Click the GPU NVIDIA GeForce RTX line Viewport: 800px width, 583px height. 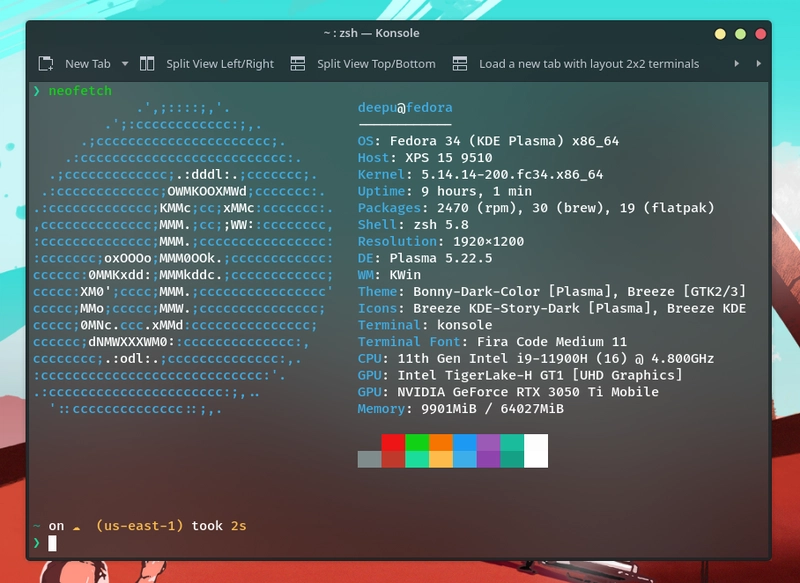[508, 392]
